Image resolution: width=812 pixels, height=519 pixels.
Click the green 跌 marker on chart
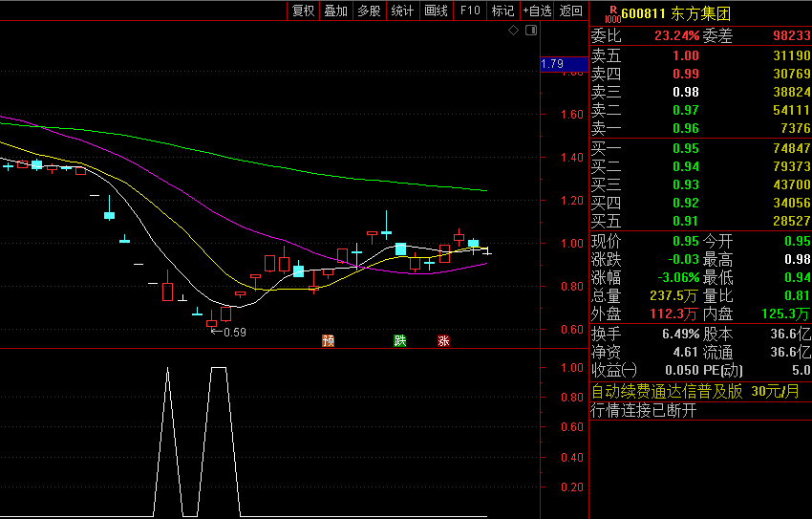point(400,340)
